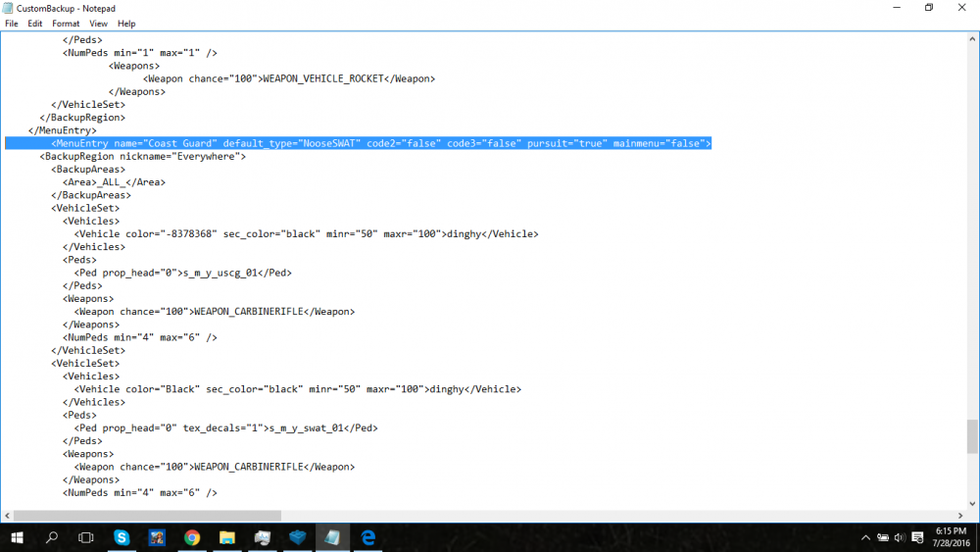The image size is (980, 552).
Task: Click the vertical scrollbar up arrow
Action: tap(972, 39)
